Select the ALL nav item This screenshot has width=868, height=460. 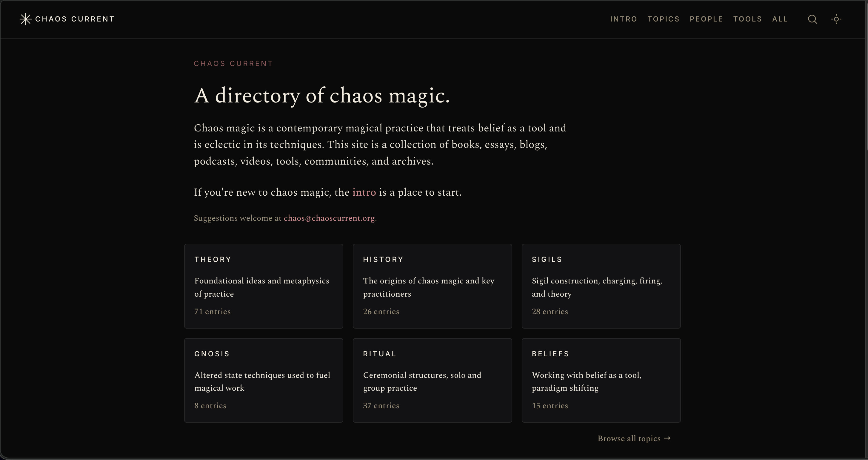coord(780,19)
